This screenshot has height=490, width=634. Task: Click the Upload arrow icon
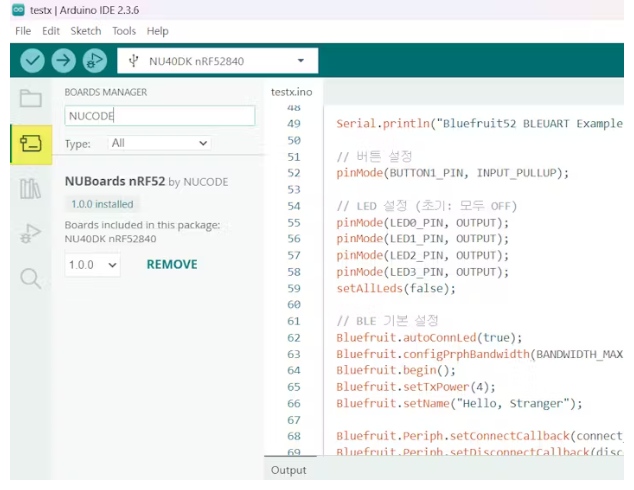point(64,61)
